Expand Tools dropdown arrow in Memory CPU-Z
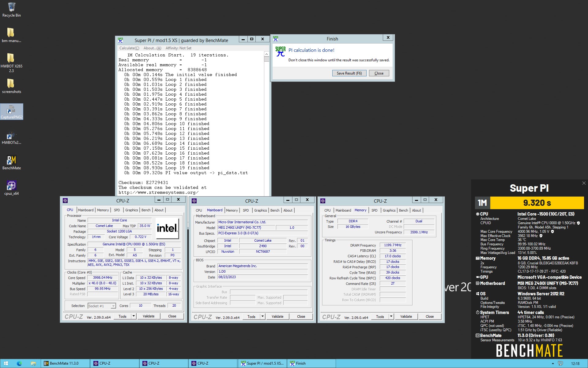This screenshot has width=588, height=368. tap(391, 316)
